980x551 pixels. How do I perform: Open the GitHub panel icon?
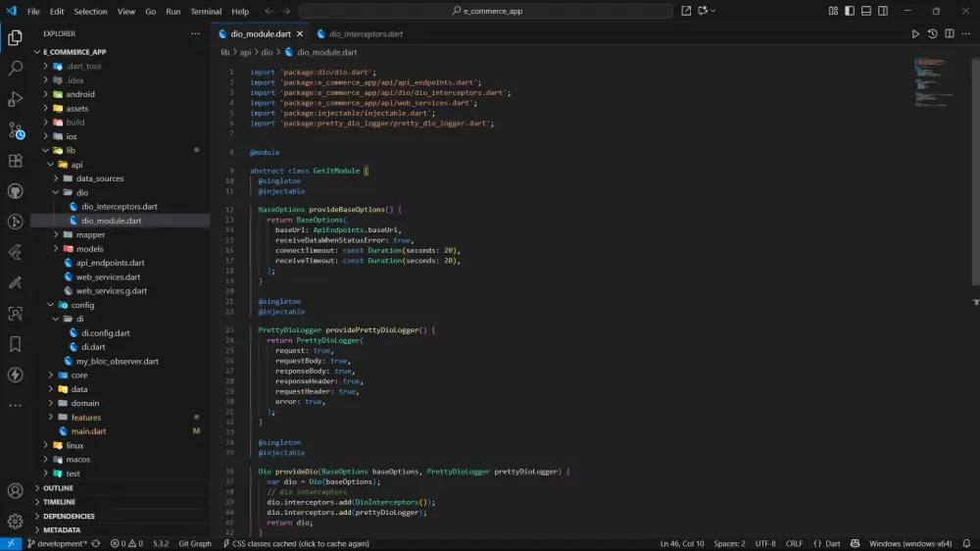[x=15, y=191]
